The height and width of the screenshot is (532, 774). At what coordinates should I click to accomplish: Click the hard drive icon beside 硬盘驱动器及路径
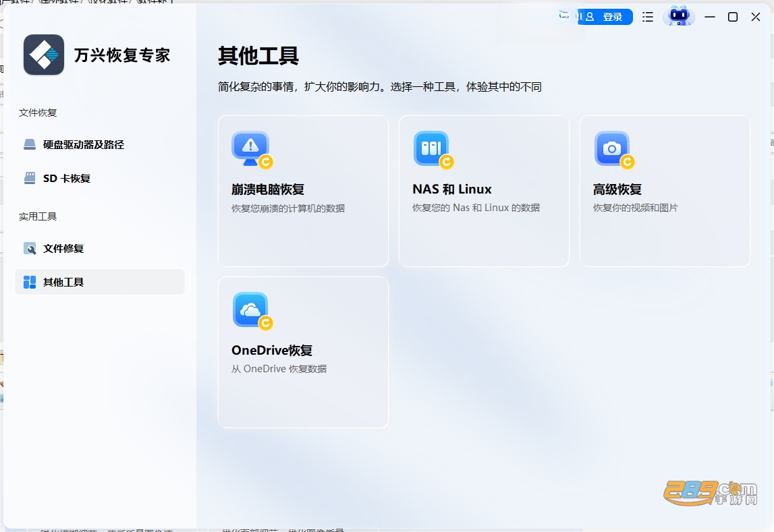pyautogui.click(x=30, y=144)
